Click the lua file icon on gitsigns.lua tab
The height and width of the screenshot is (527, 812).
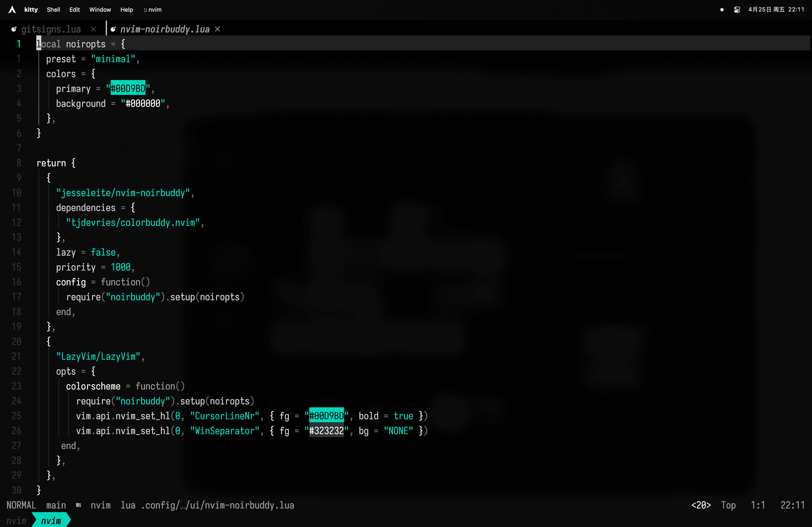[x=14, y=29]
